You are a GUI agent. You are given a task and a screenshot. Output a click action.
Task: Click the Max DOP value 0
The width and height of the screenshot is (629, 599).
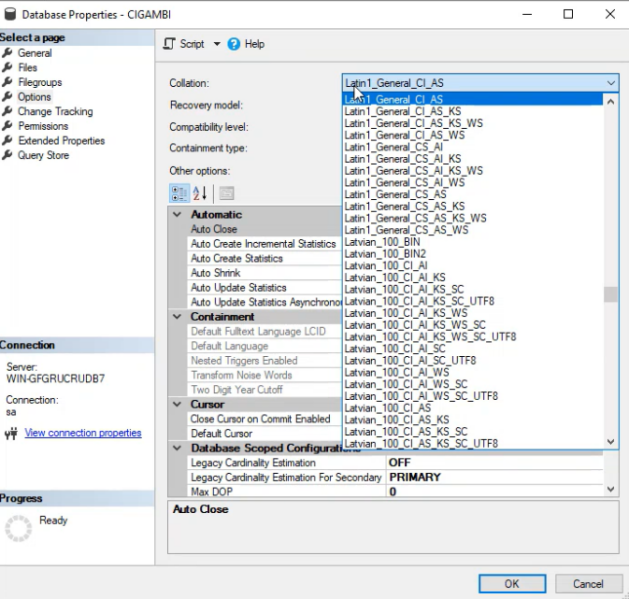tap(494, 491)
